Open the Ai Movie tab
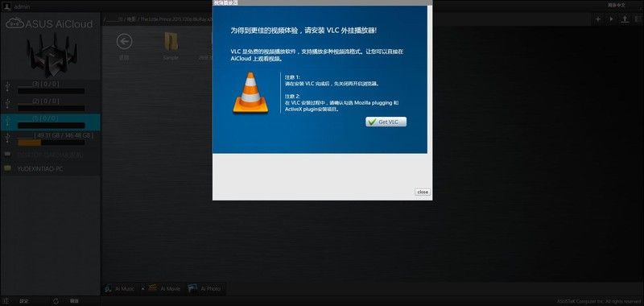This screenshot has height=306, width=644. [164, 289]
